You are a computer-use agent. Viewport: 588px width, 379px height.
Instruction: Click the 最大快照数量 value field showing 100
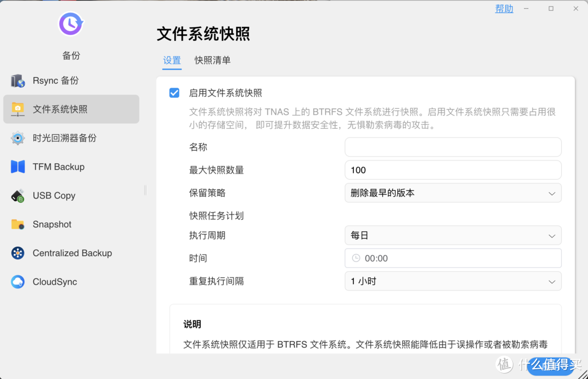(x=453, y=170)
